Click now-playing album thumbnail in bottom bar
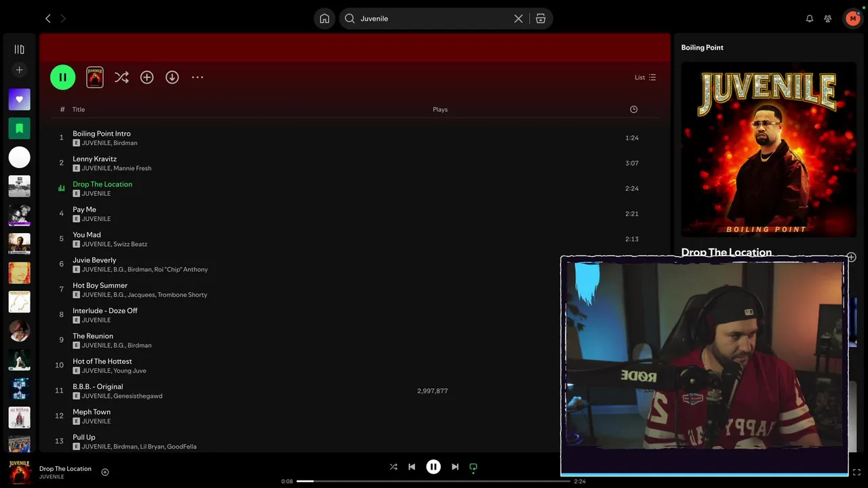The height and width of the screenshot is (488, 868). coord(20,472)
